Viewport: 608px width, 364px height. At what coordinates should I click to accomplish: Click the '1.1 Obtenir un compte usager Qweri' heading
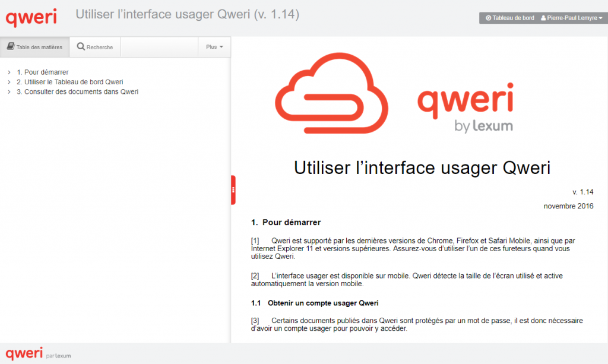tap(315, 303)
